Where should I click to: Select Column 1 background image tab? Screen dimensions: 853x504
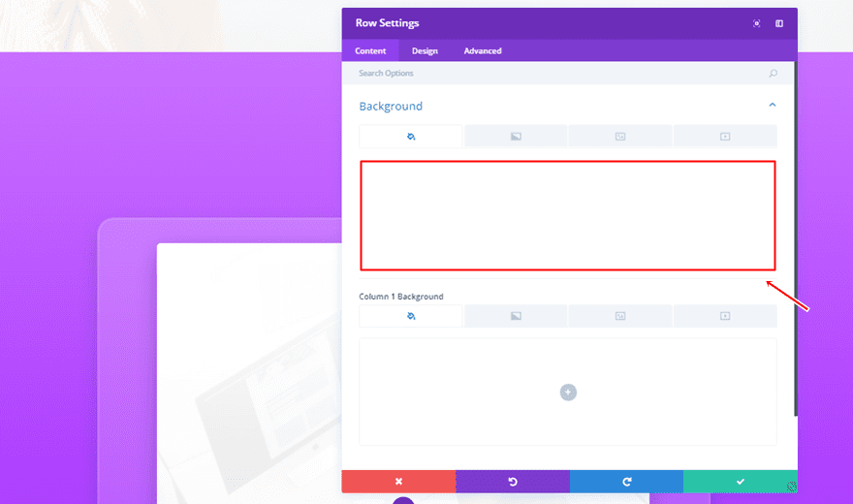pos(620,316)
